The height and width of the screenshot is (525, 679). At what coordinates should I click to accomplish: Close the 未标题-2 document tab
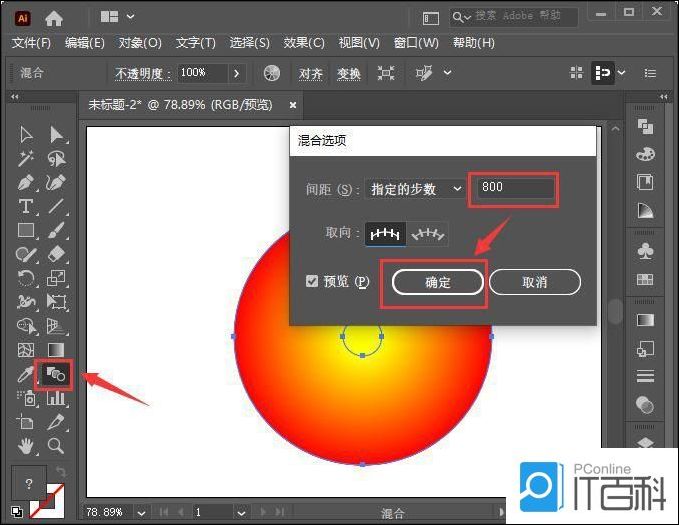point(293,105)
